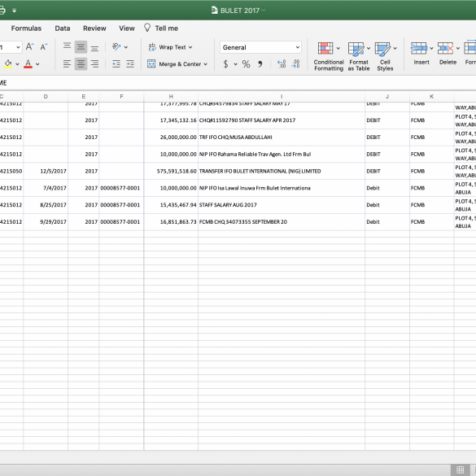The height and width of the screenshot is (476, 476).
Task: Open the Data ribbon tab
Action: 63,28
